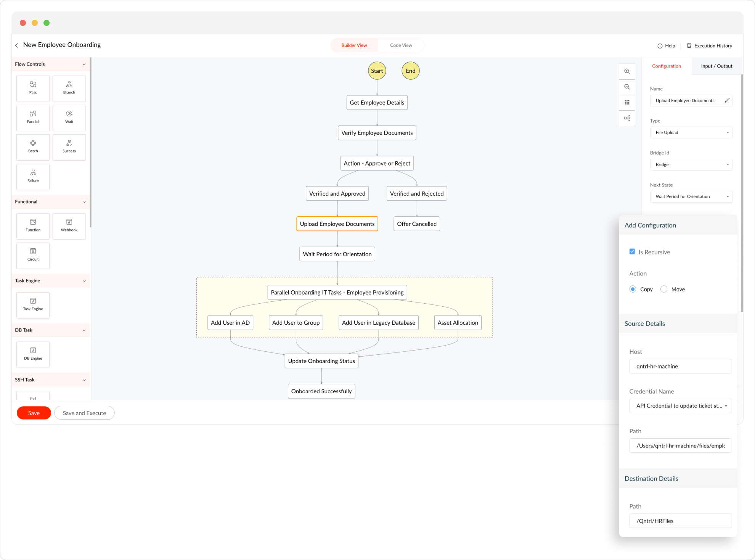Image resolution: width=755 pixels, height=560 pixels.
Task: Open the Type File Upload dropdown
Action: tap(691, 132)
